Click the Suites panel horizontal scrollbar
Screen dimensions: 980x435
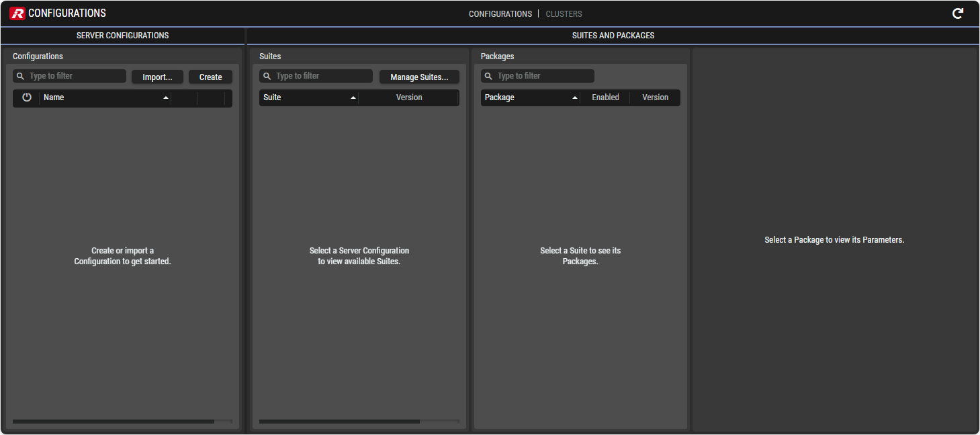click(339, 422)
